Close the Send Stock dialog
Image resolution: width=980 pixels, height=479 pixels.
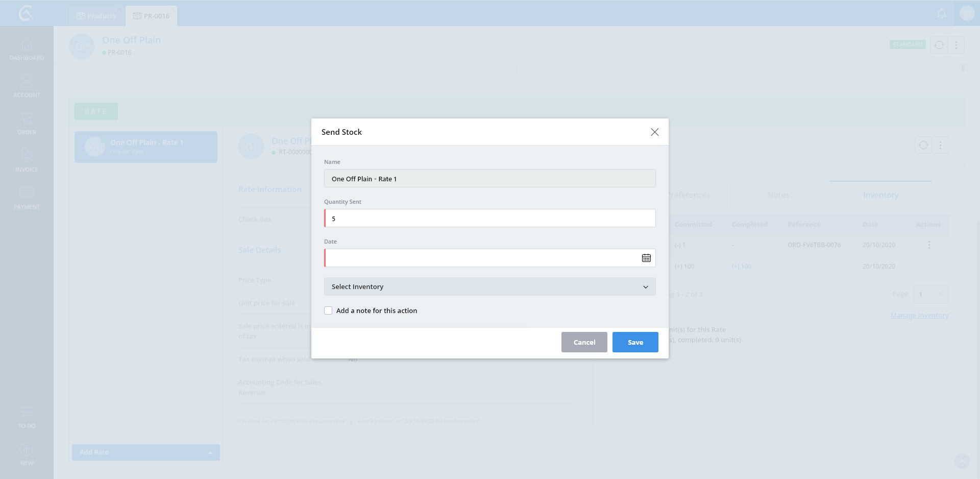tap(654, 132)
